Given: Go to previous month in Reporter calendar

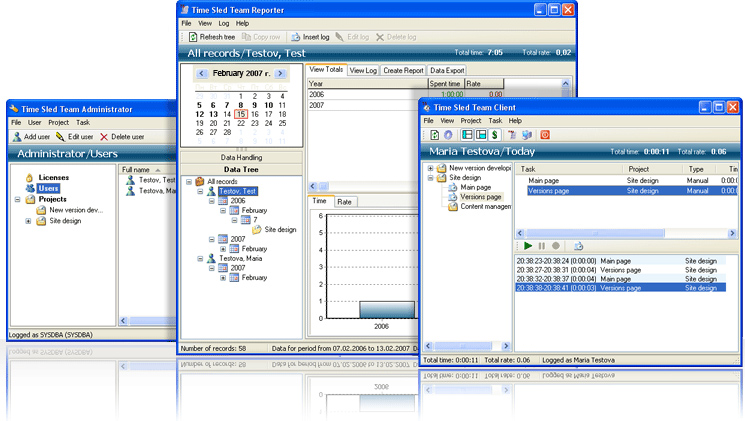Looking at the screenshot, I should (201, 73).
